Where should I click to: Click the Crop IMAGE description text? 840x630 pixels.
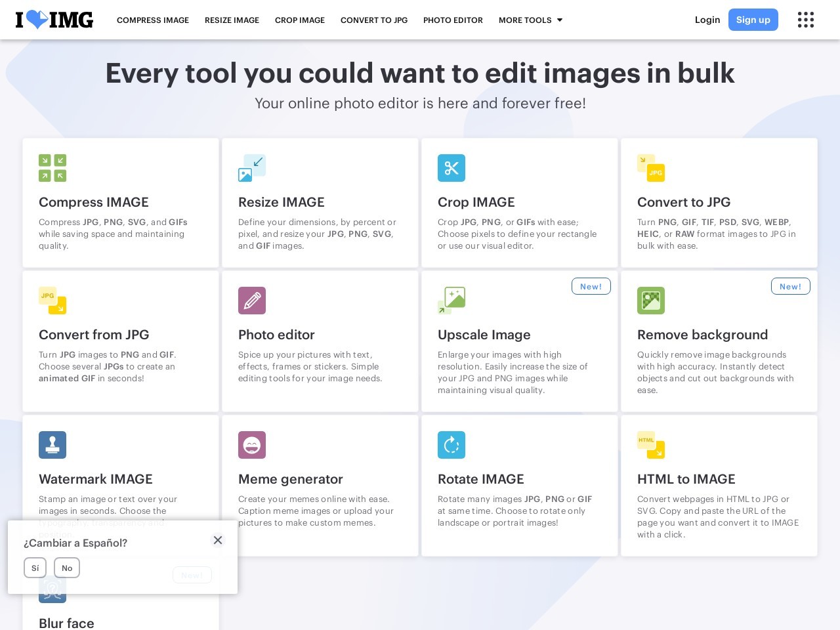517,234
